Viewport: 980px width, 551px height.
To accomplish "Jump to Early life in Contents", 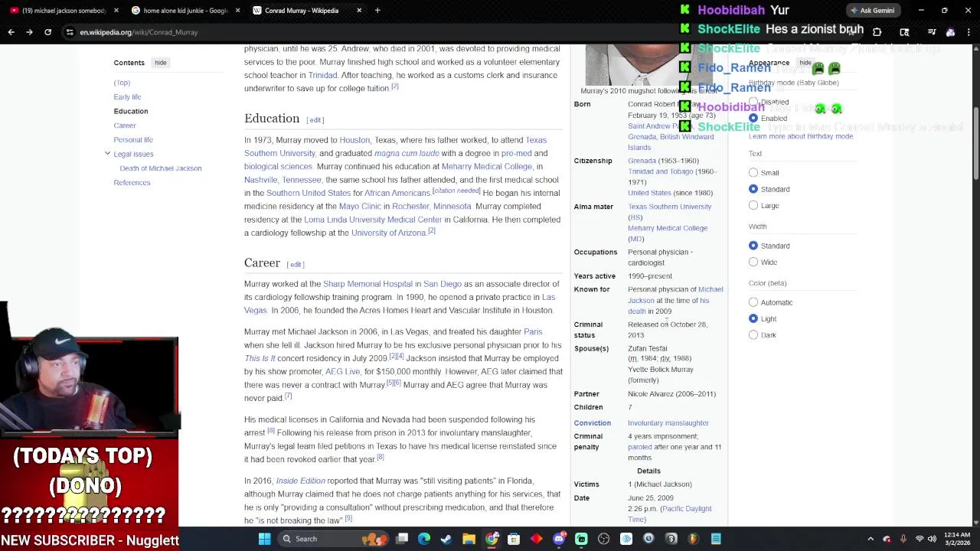I will (x=127, y=97).
